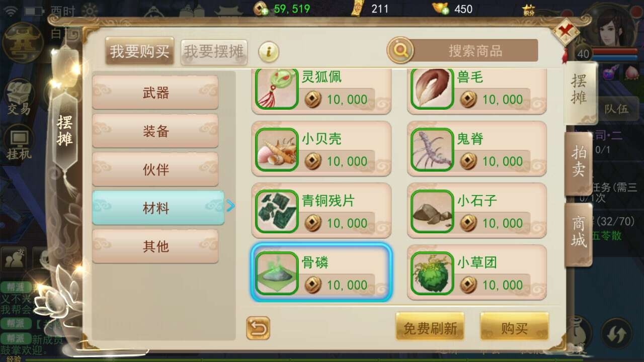Click the 免费刷新 button
The width and height of the screenshot is (644, 362).
pyautogui.click(x=430, y=328)
